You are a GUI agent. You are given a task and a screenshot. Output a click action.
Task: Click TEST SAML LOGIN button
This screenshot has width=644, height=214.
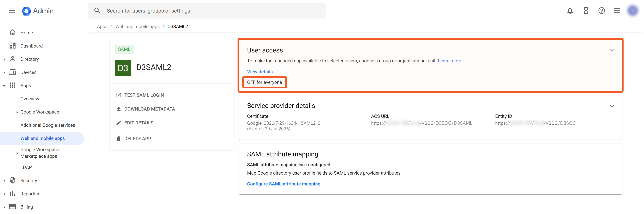tap(144, 95)
